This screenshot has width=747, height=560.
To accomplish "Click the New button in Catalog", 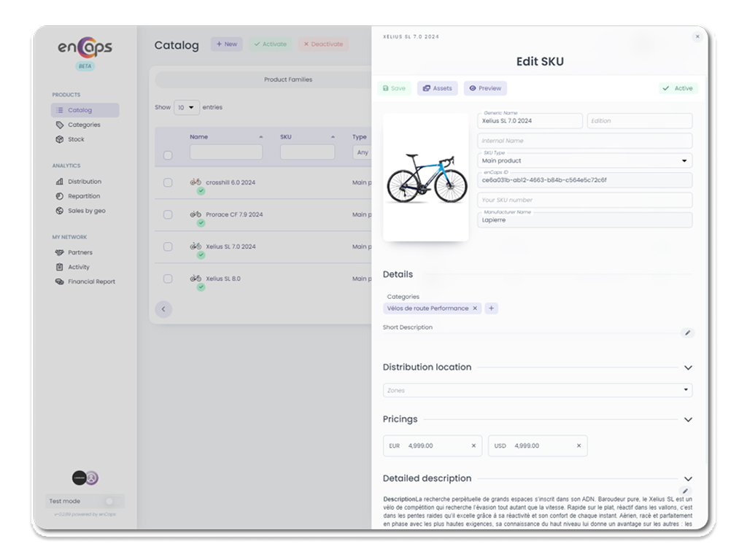I will 227,44.
